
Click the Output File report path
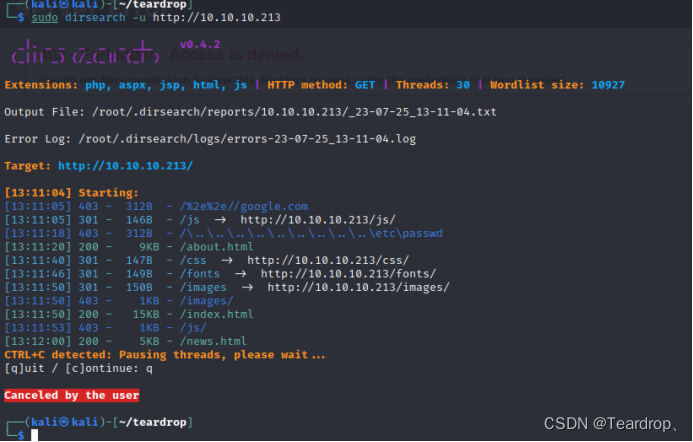(294, 112)
